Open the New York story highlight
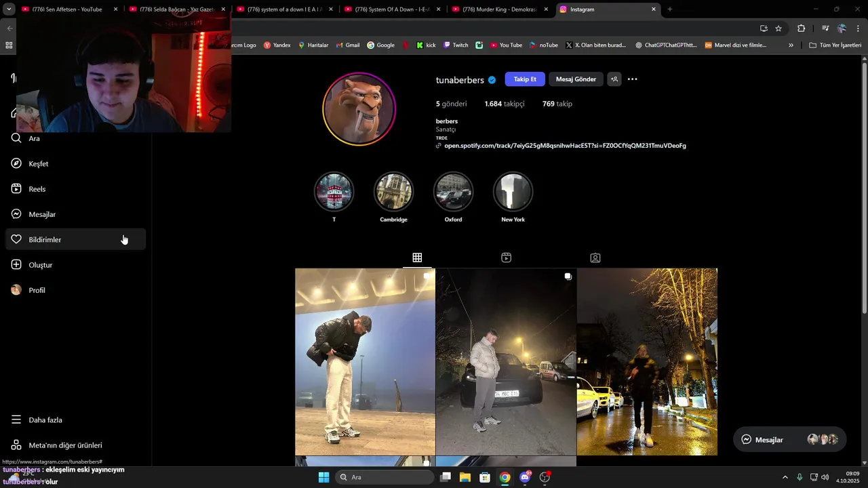Image resolution: width=868 pixels, height=488 pixels. pyautogui.click(x=513, y=192)
